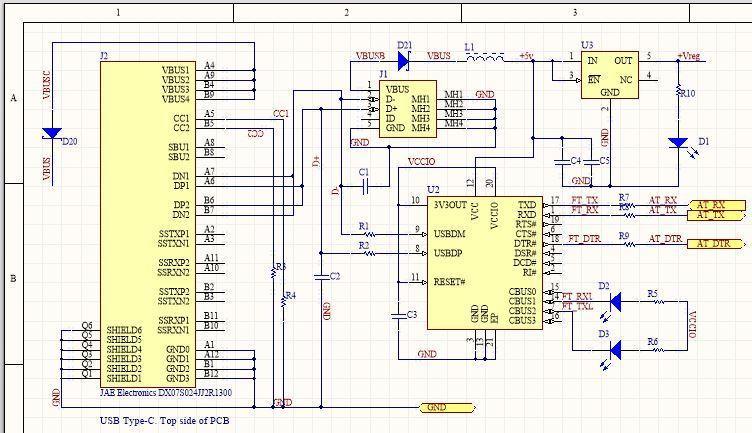This screenshot has width=752, height=433.
Task: Select resistor R5 near D2
Action: (658, 302)
